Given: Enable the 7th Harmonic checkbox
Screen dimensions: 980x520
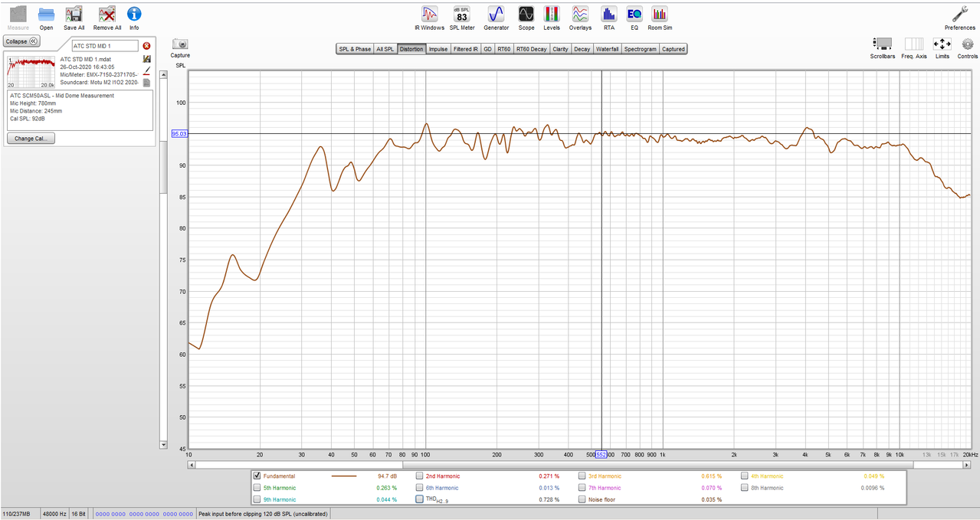Looking at the screenshot, I should (582, 487).
